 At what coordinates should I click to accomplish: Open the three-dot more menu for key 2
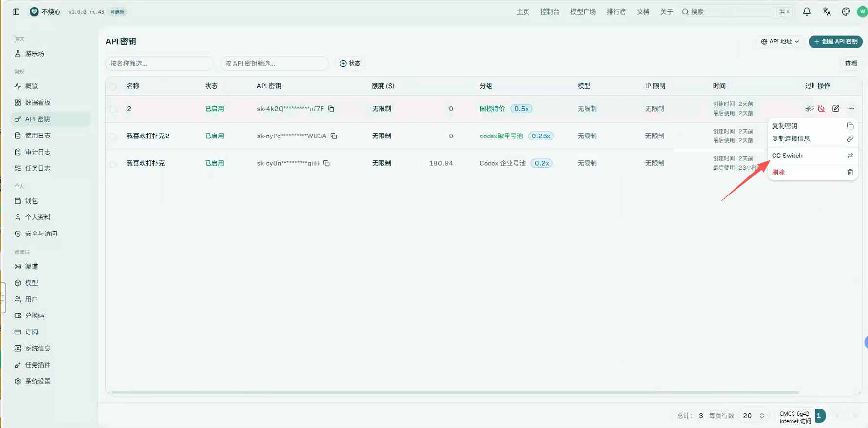coord(851,109)
